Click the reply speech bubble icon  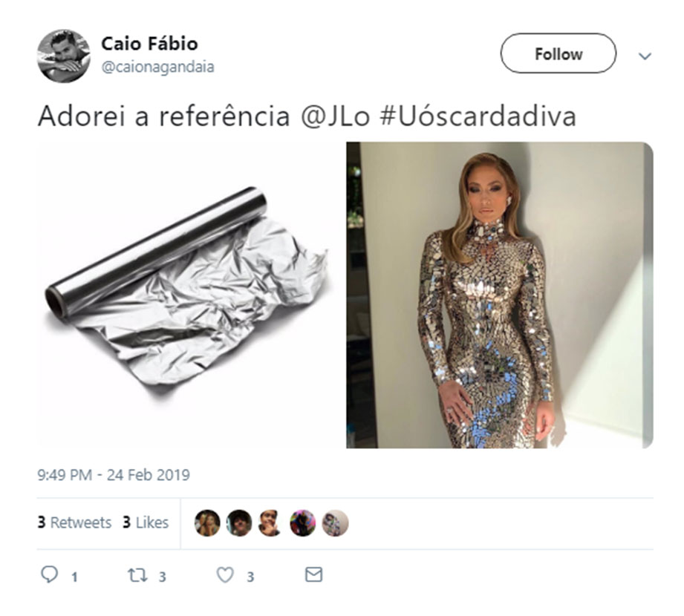click(x=49, y=574)
